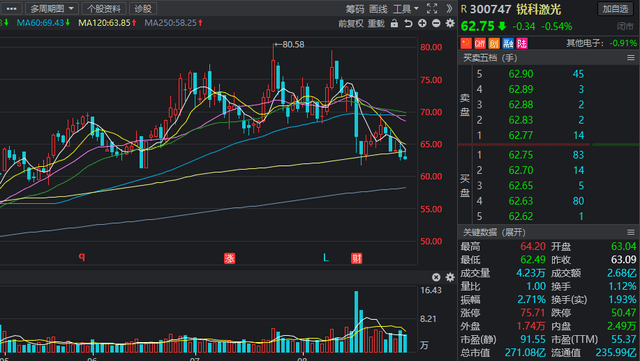
Task: Select sell level 1 price 62.77
Action: click(521, 135)
